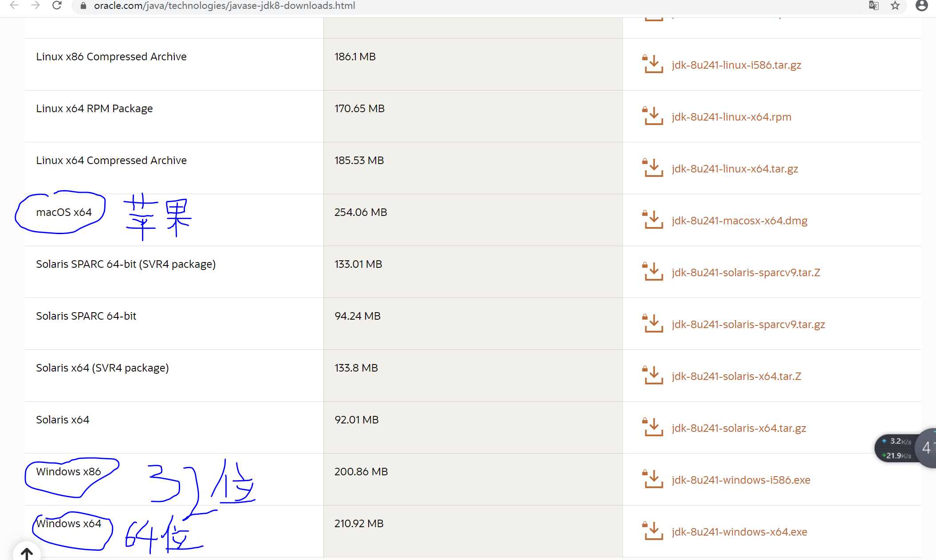Click download icon for linux-x64.rpm
Viewport: 936px width, 560px height.
[653, 116]
